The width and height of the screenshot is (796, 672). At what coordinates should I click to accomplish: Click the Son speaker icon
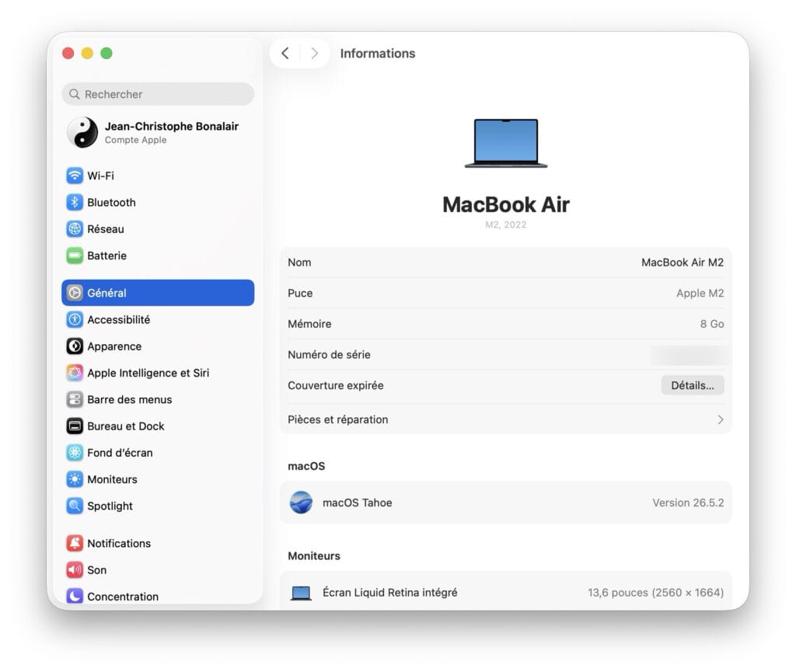click(x=75, y=570)
